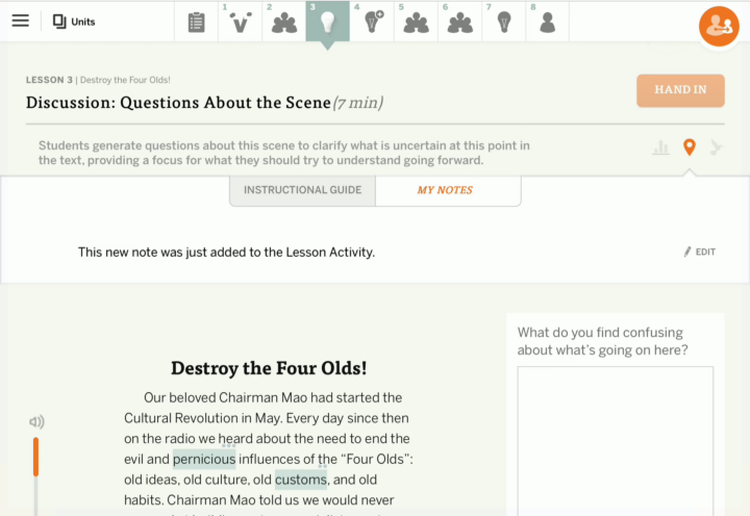Image resolution: width=750 pixels, height=516 pixels.
Task: Select activity 3 lightbulb tab
Action: pyautogui.click(x=328, y=22)
